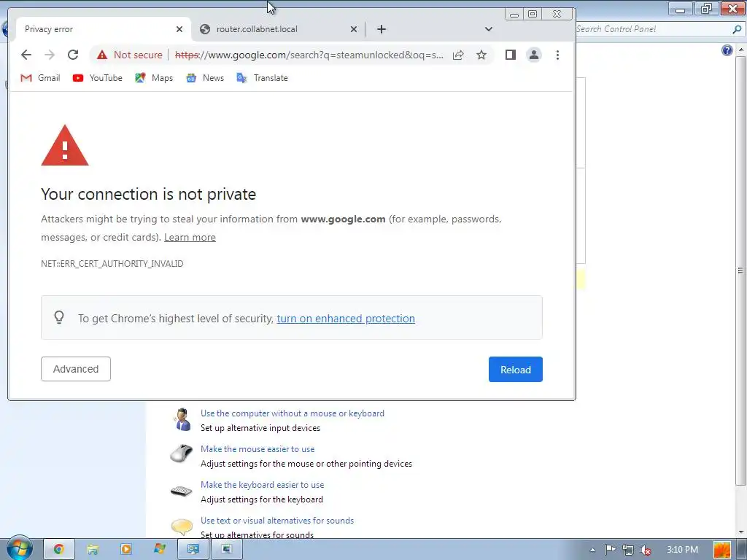Click the Control Panel vertical scrollbar

tap(741, 271)
